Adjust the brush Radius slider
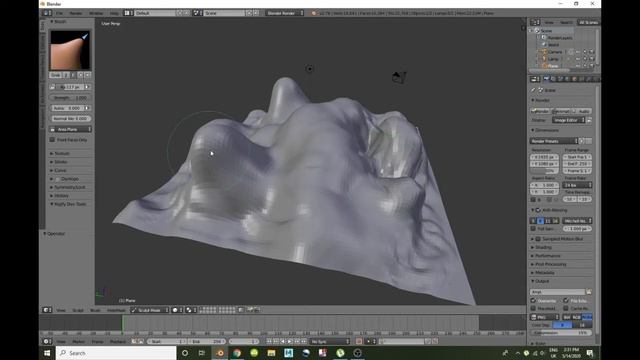 click(70, 87)
